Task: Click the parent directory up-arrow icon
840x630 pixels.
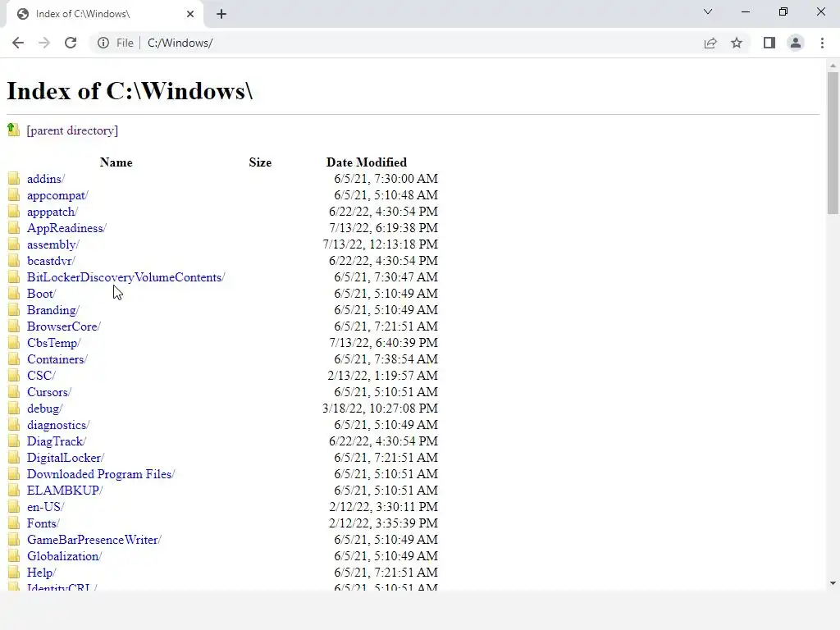Action: (x=13, y=130)
